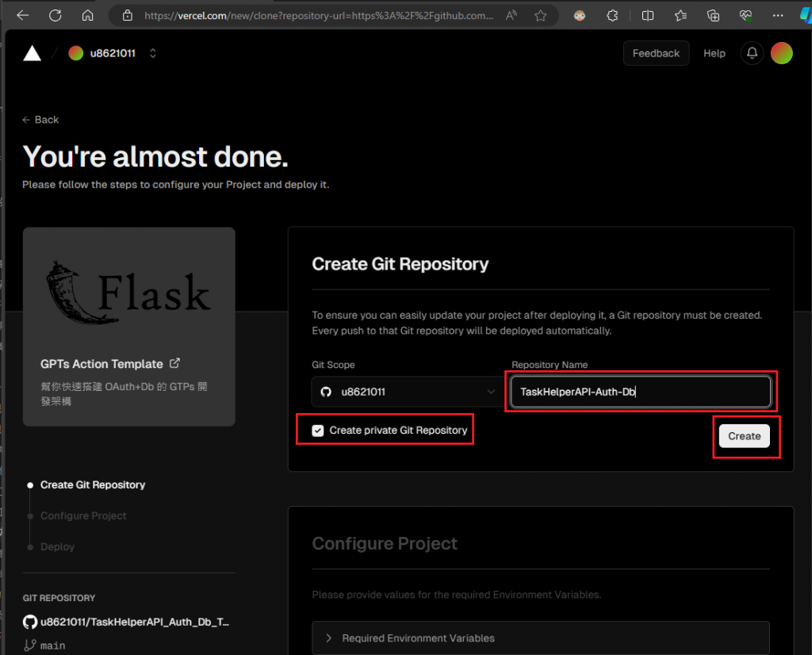Image resolution: width=812 pixels, height=655 pixels.
Task: Reload the page with refresh icon
Action: point(55,16)
